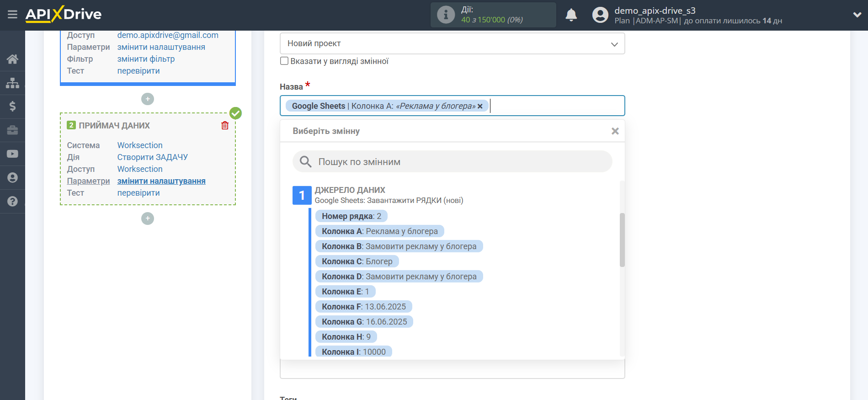
Task: Add a step after the data receiver
Action: click(x=148, y=219)
